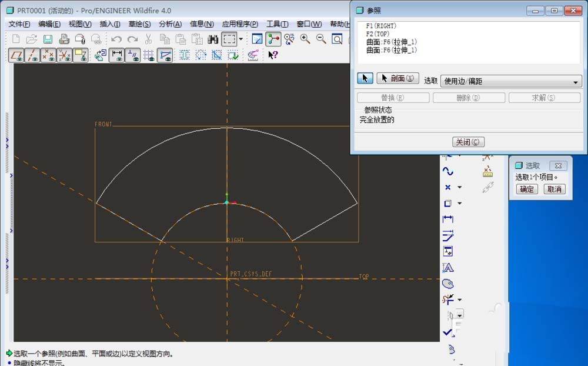Image resolution: width=588 pixels, height=366 pixels.
Task: Open the 分析(A) menu
Action: pos(171,24)
